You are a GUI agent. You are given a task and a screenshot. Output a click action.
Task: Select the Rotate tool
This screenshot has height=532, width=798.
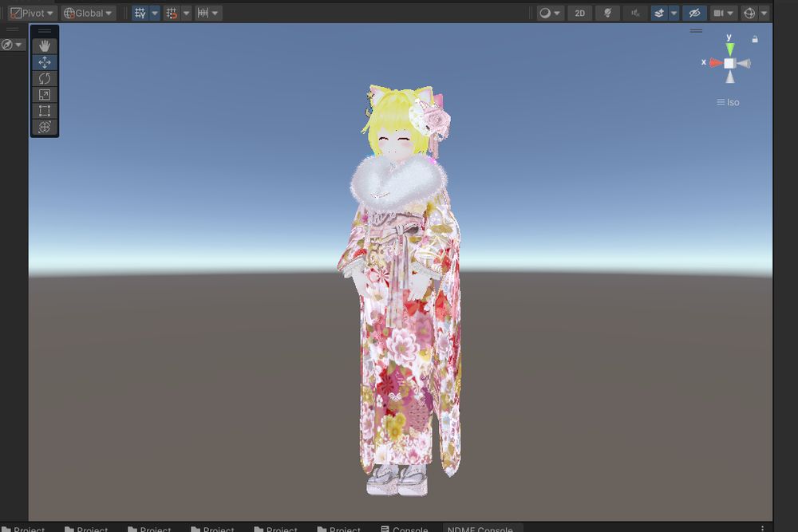44,79
